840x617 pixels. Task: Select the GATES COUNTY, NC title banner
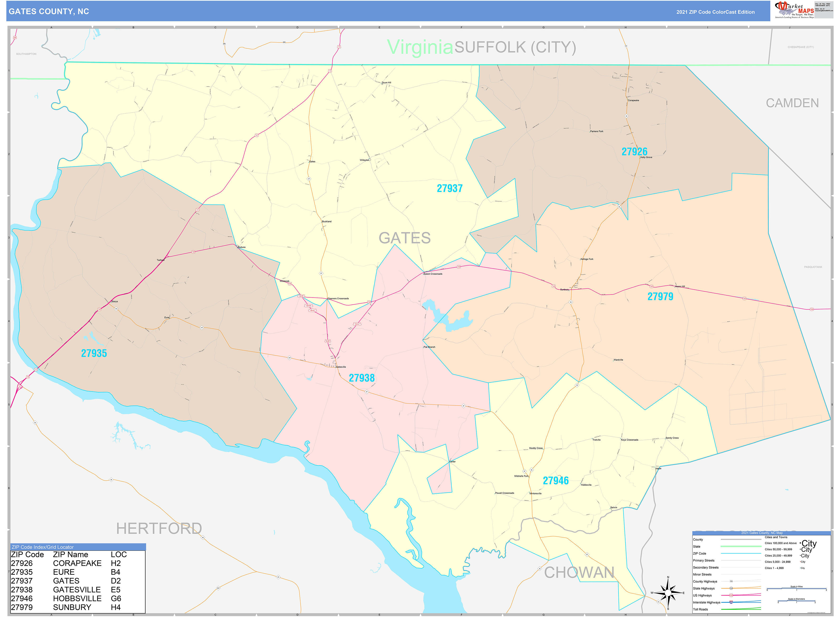(49, 12)
